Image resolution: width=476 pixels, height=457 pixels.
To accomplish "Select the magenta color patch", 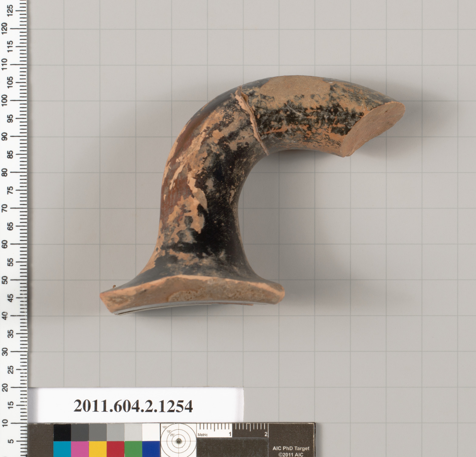I will (80, 449).
